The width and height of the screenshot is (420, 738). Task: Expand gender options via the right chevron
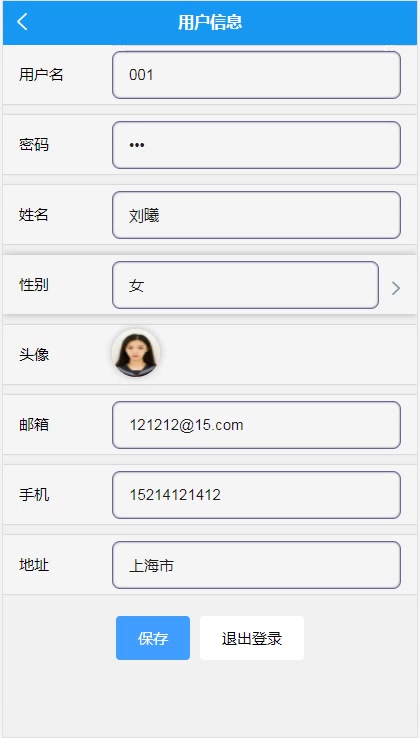click(396, 289)
